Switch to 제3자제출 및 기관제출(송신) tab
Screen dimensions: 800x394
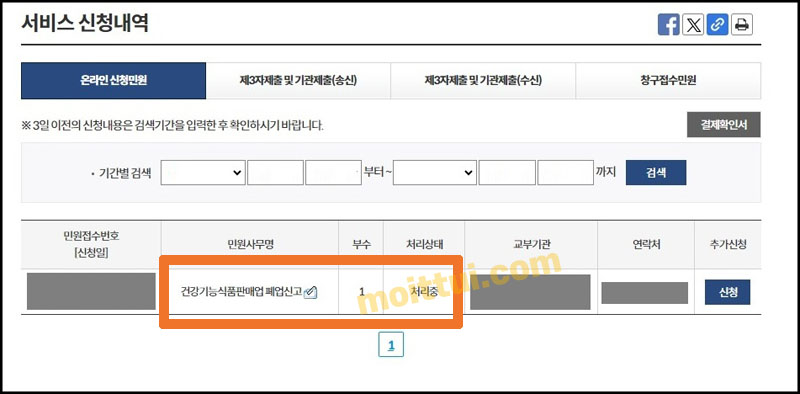coord(298,81)
